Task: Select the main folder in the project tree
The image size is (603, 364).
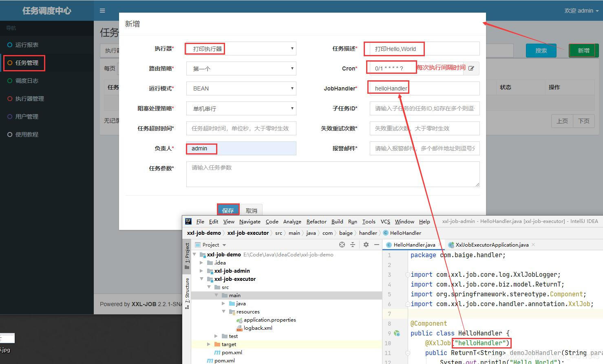Action: (x=286, y=296)
